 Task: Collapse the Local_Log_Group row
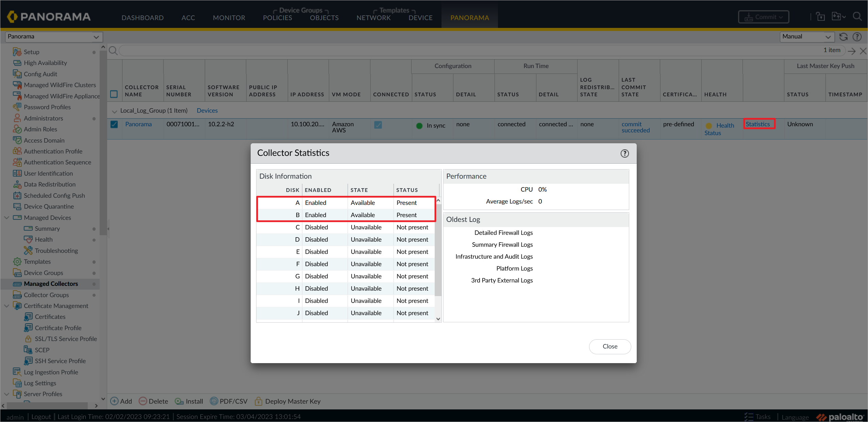pyautogui.click(x=115, y=111)
